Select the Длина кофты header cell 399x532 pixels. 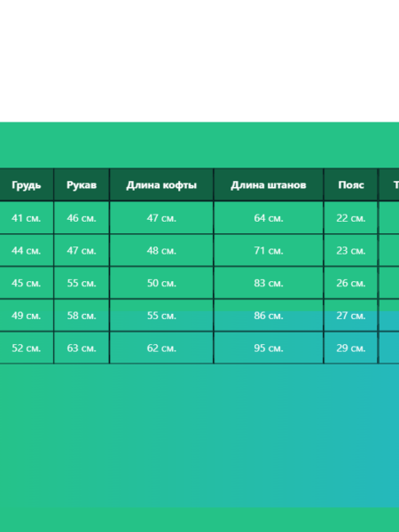pos(161,185)
